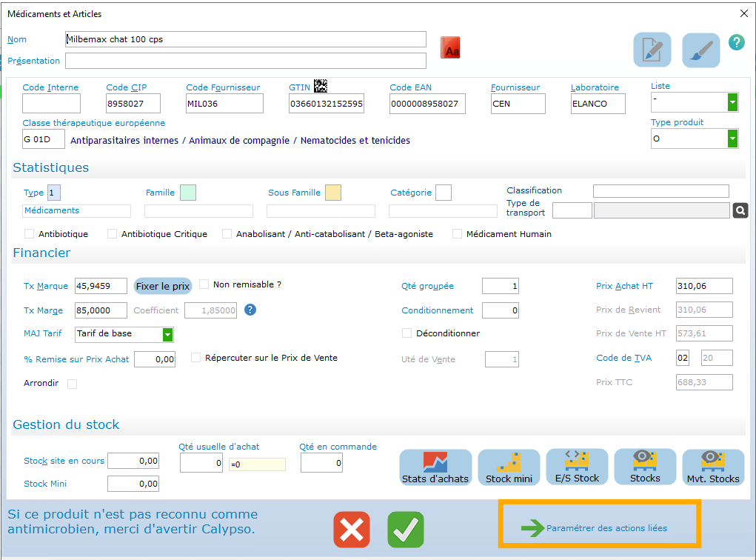This screenshot has width=756, height=560.
Task: Click the paintbrush clear icon
Action: click(x=701, y=50)
